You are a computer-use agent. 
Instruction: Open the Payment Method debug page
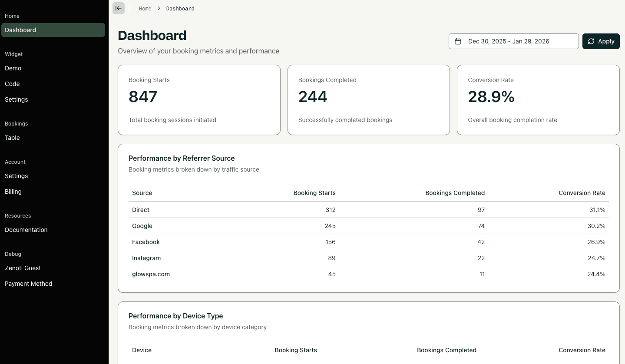pos(28,284)
